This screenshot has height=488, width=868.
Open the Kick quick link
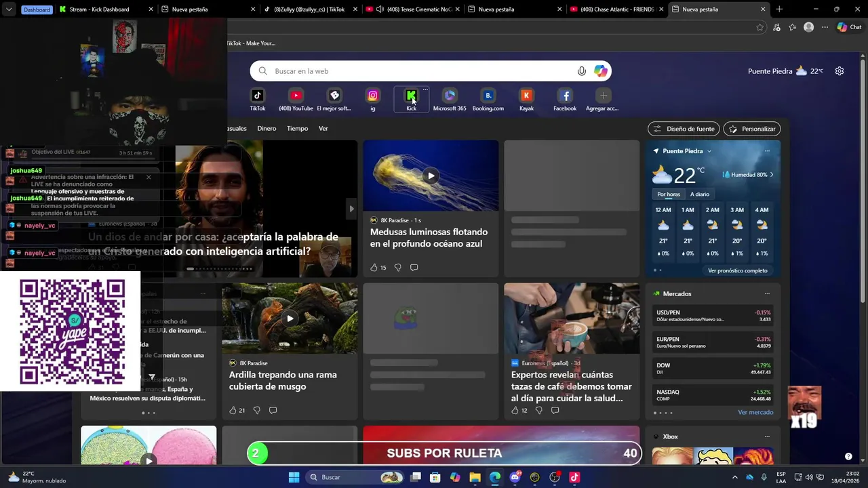click(x=411, y=100)
